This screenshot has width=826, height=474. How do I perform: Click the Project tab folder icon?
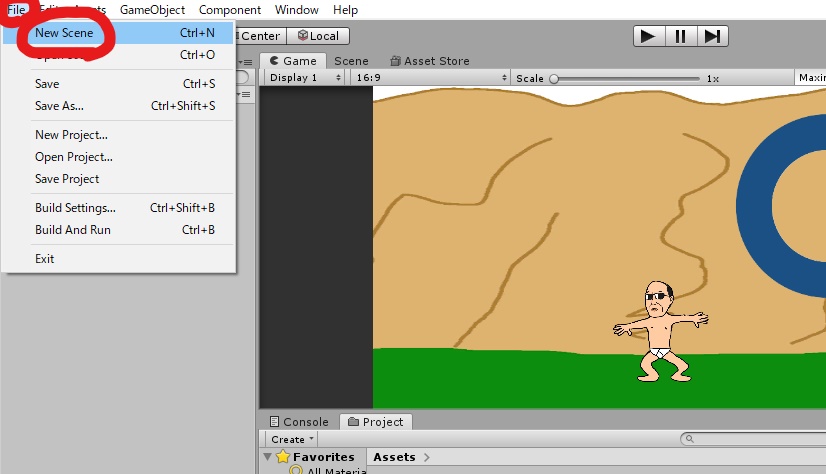tap(353, 421)
